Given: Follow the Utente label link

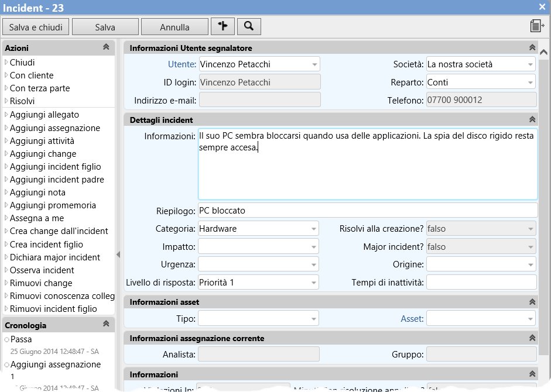Looking at the screenshot, I should pos(182,64).
